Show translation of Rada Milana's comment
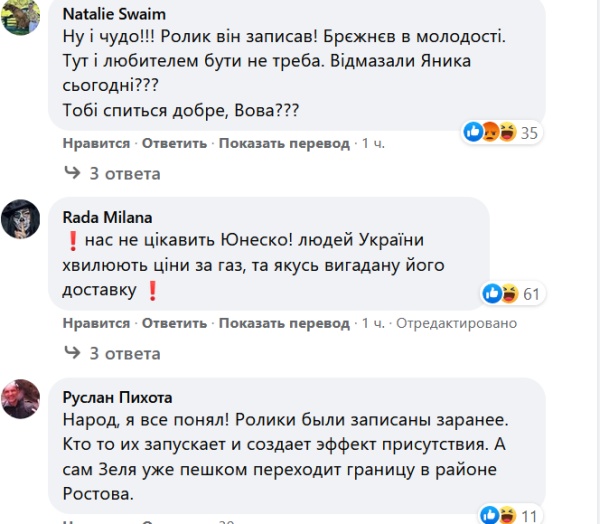The width and height of the screenshot is (600, 524). coord(284,323)
